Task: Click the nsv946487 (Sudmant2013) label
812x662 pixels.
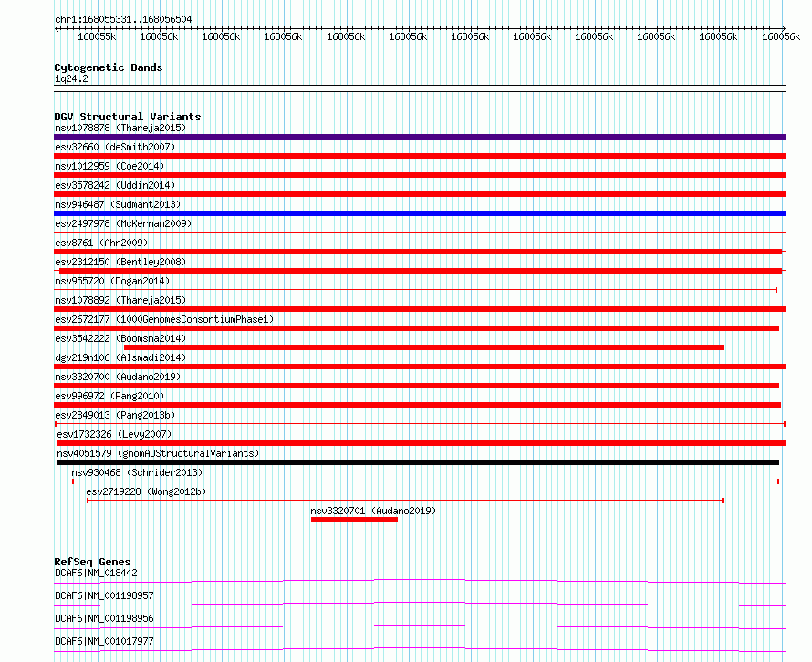Action: [x=118, y=204]
